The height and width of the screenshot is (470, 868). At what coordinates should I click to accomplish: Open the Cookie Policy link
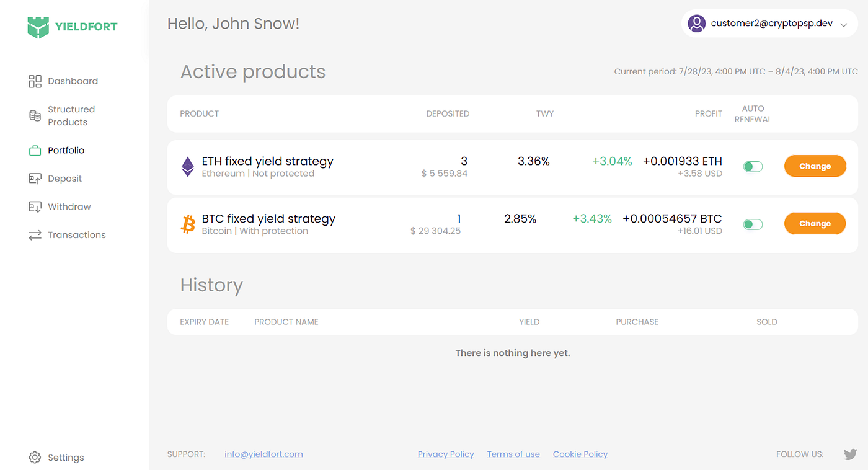580,454
